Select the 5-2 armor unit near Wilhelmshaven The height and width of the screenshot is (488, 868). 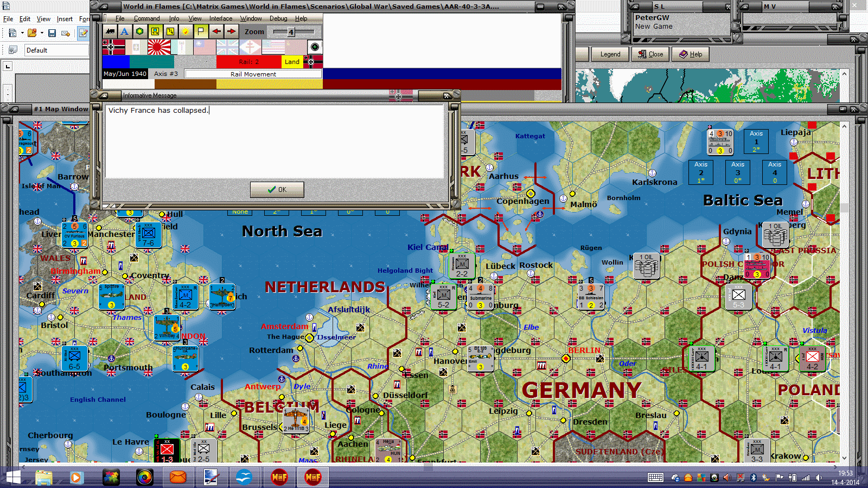click(x=444, y=297)
